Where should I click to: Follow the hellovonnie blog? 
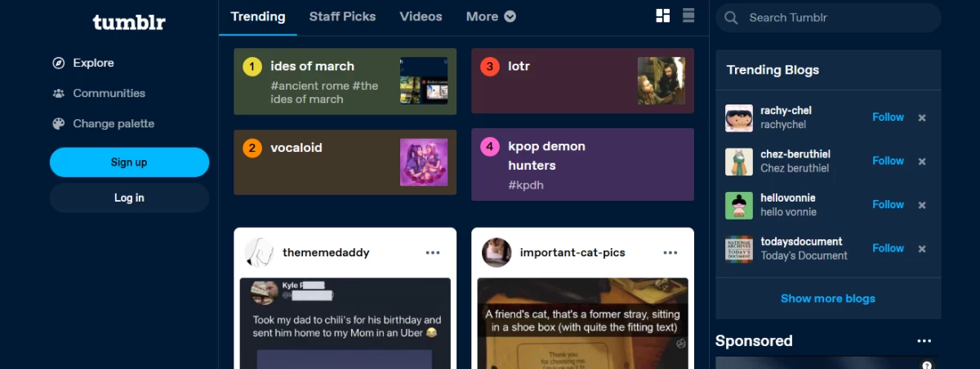click(888, 205)
